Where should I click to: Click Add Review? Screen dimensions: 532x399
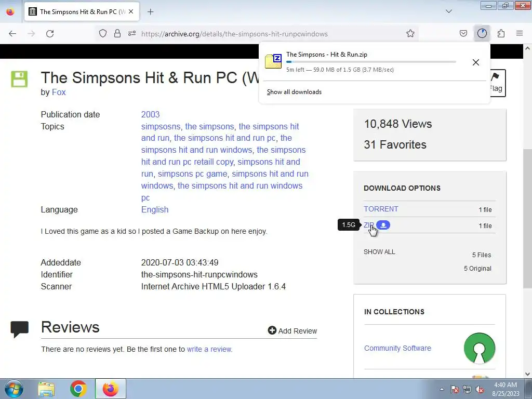click(292, 330)
